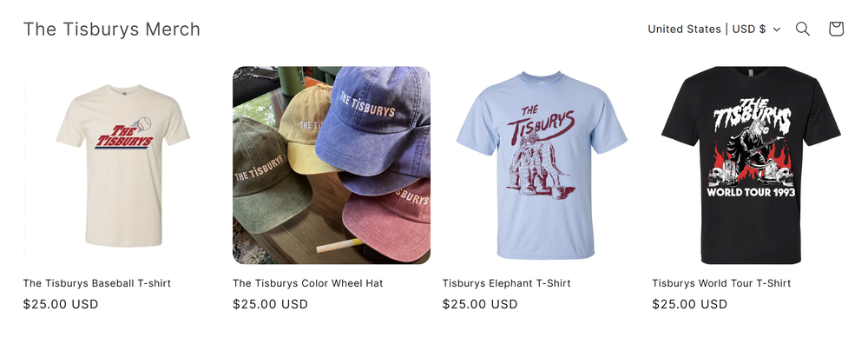Click The Tisburys Baseball T-shirt title

click(x=97, y=283)
